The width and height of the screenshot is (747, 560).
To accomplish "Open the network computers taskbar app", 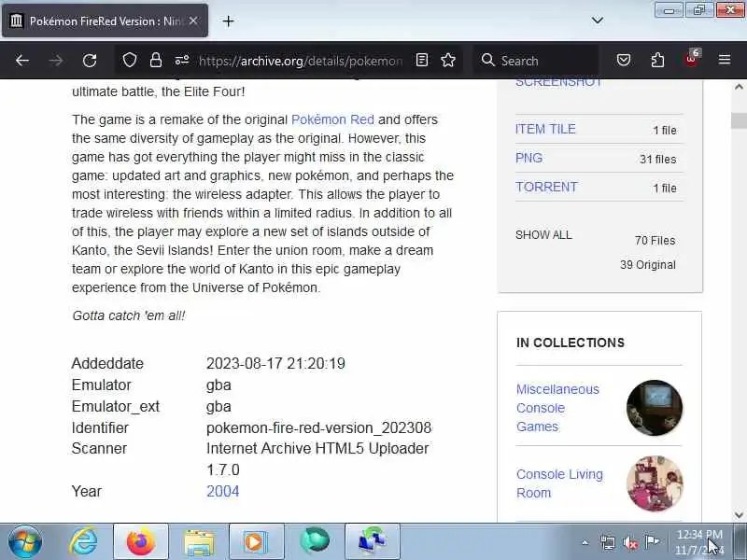I will pos(373,541).
